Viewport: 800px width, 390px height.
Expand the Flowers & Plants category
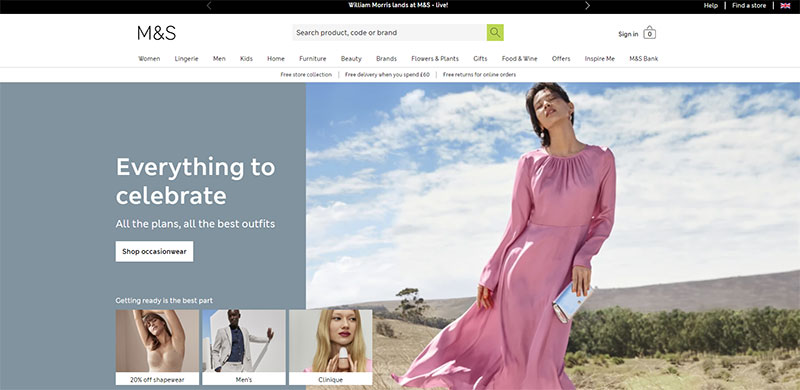tap(435, 59)
